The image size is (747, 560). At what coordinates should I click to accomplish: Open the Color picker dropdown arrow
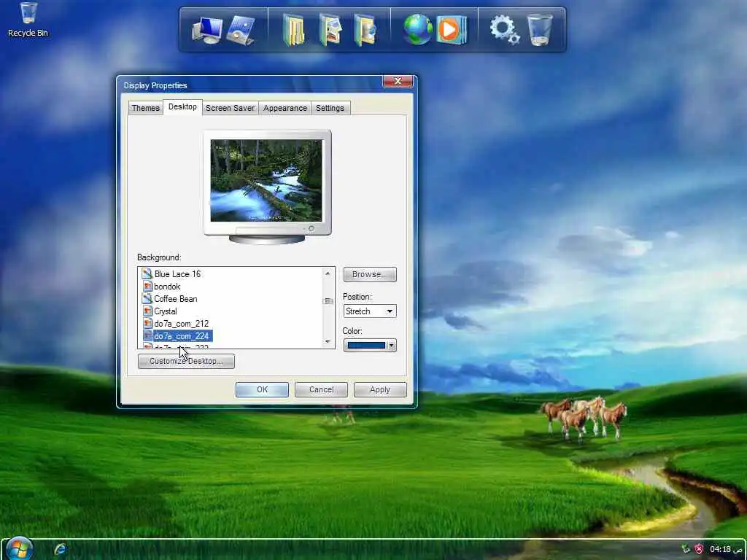[391, 345]
